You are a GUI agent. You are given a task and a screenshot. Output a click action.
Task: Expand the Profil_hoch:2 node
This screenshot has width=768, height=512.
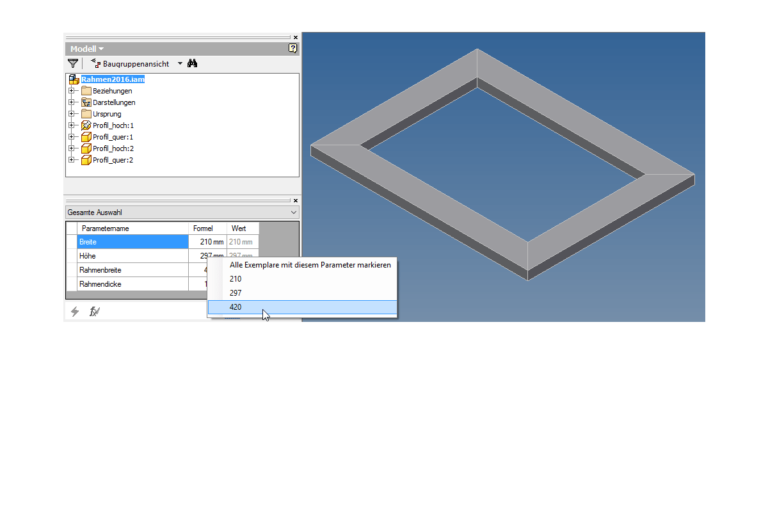[x=72, y=148]
